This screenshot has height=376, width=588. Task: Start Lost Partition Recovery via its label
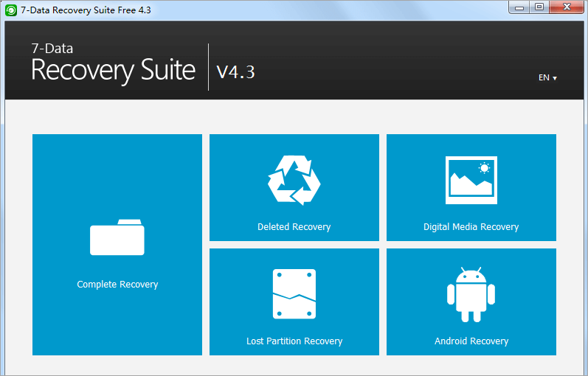pos(294,341)
